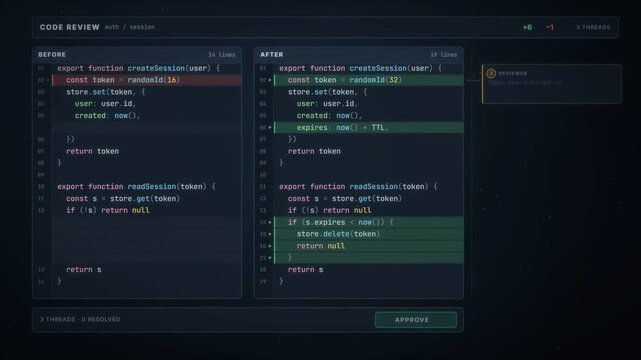This screenshot has width=641, height=360.
Task: Click the APPROVE button
Action: click(x=416, y=320)
